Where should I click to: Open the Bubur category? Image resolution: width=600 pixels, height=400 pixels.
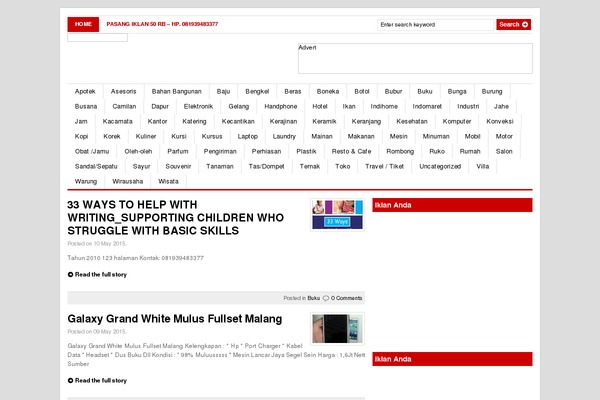[x=393, y=91]
